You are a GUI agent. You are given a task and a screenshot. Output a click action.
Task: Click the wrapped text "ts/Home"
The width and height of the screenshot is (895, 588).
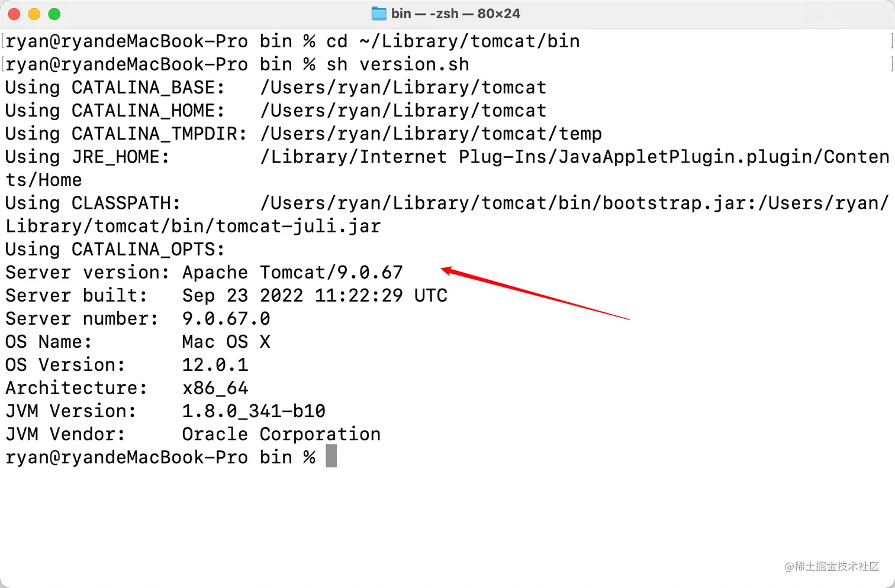[x=43, y=180]
